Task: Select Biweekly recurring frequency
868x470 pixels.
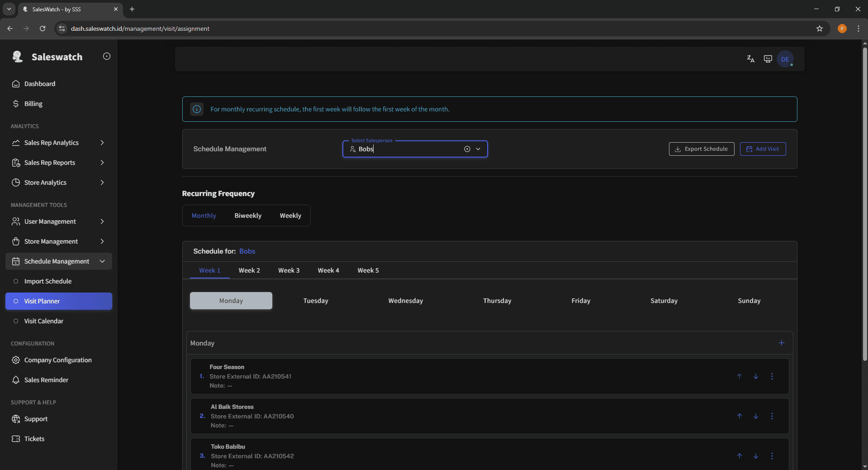Action: click(x=248, y=216)
